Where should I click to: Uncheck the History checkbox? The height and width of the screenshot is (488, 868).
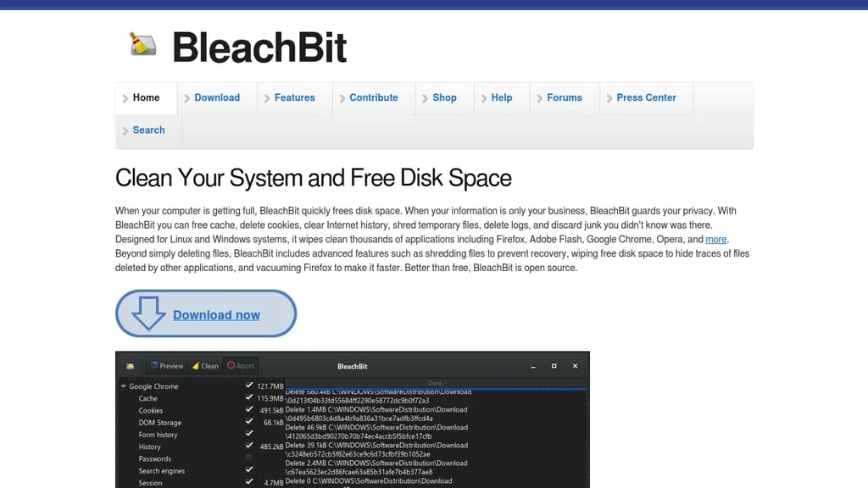(249, 446)
